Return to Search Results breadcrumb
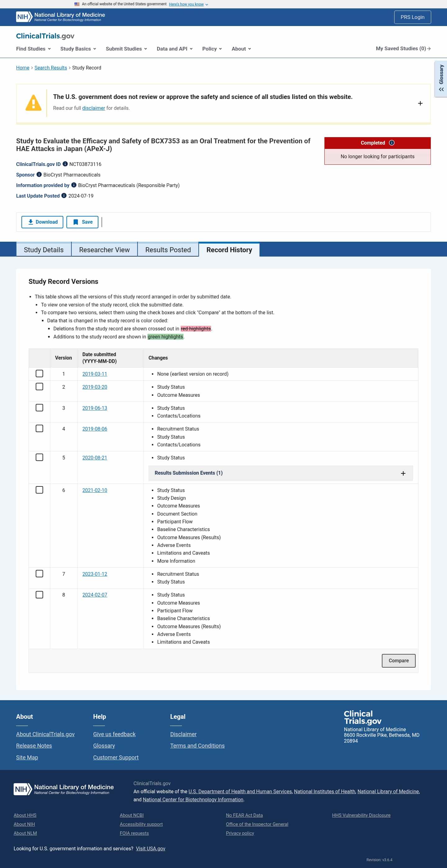Viewport: 447px width, 868px height. [51, 68]
